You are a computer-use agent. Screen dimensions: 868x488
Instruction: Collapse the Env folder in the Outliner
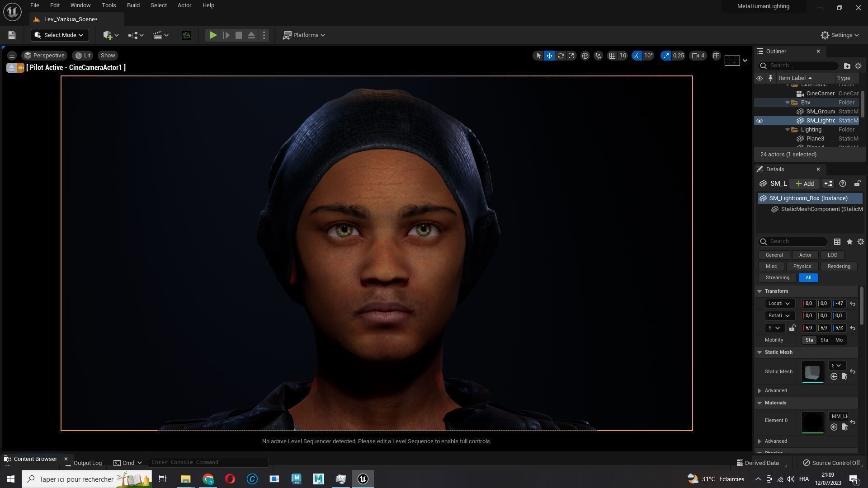click(x=788, y=103)
